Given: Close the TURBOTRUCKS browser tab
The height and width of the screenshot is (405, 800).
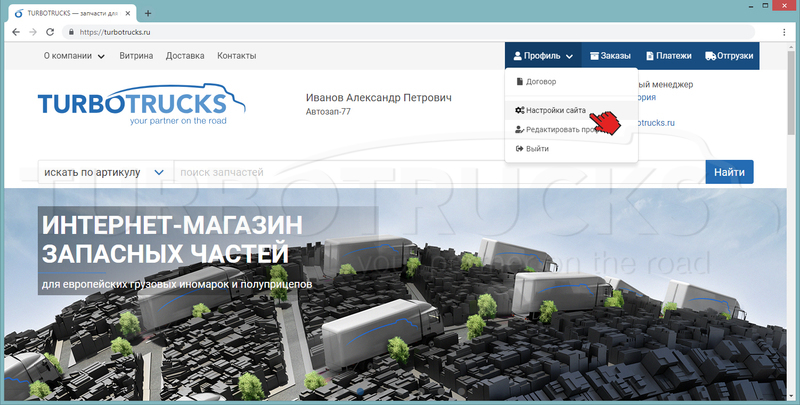Looking at the screenshot, I should (x=127, y=14).
